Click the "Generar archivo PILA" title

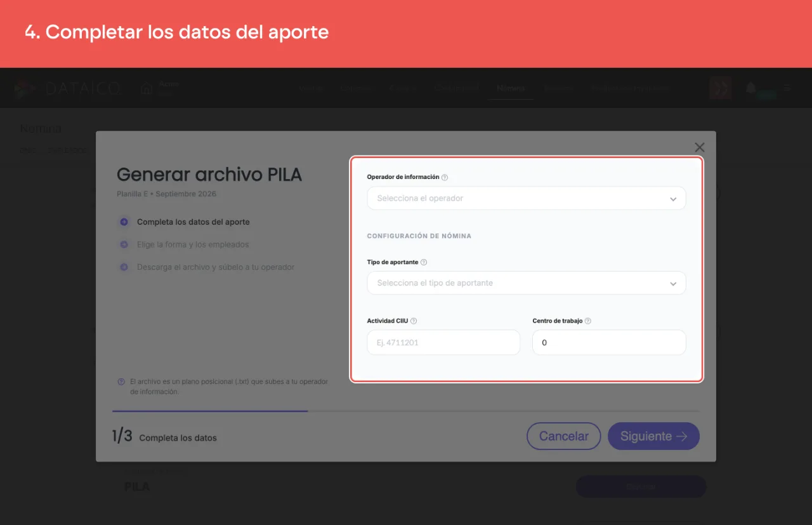click(209, 175)
